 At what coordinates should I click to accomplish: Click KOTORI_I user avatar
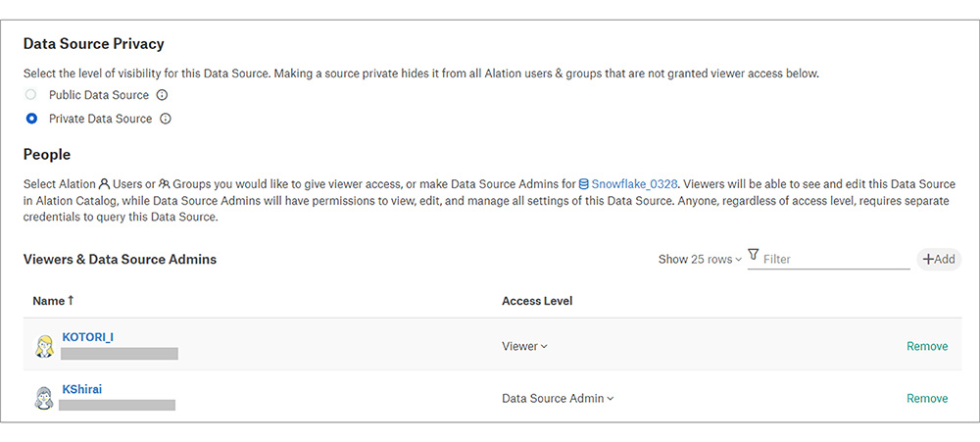pos(44,345)
